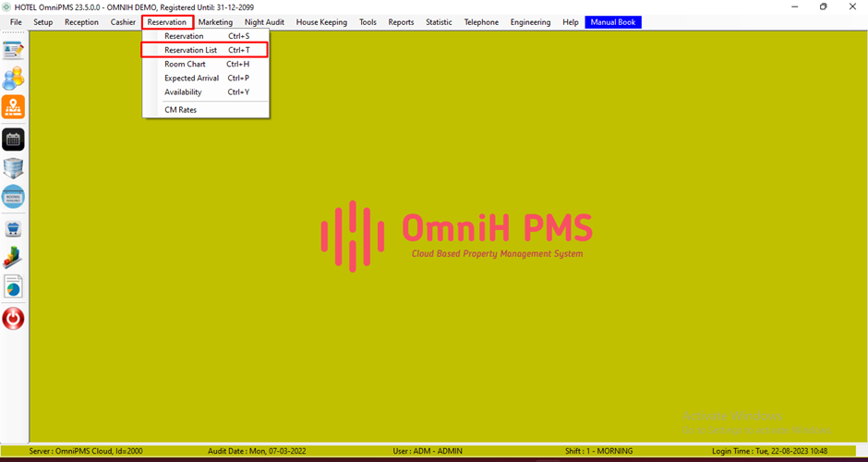868x462 pixels.
Task: Open the guests people icon in sidebar
Action: pyautogui.click(x=13, y=79)
